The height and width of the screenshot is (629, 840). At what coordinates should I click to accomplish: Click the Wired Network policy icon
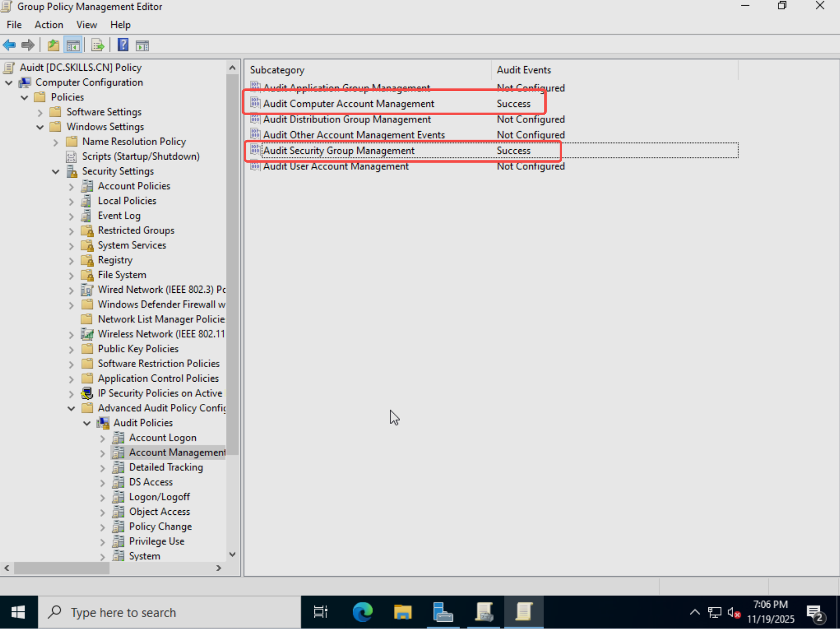(87, 290)
